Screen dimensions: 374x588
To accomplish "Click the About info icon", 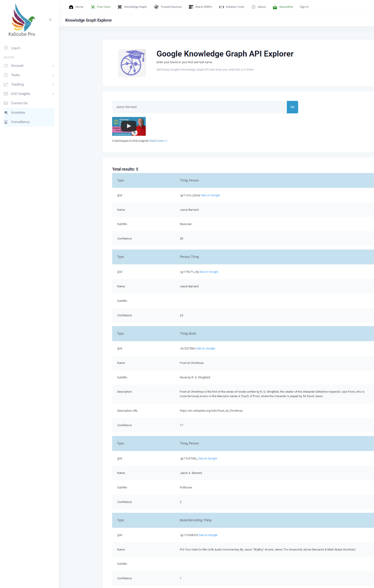I will (254, 7).
